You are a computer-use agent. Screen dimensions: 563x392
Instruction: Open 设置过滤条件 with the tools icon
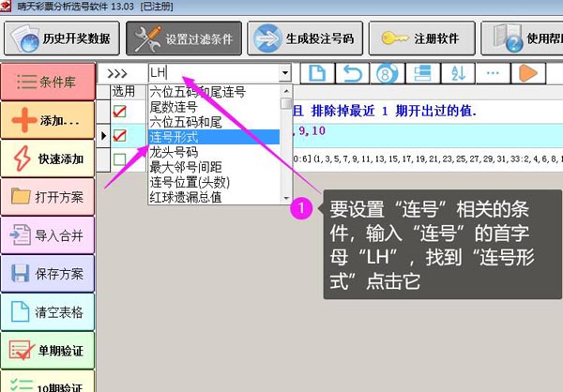(184, 38)
